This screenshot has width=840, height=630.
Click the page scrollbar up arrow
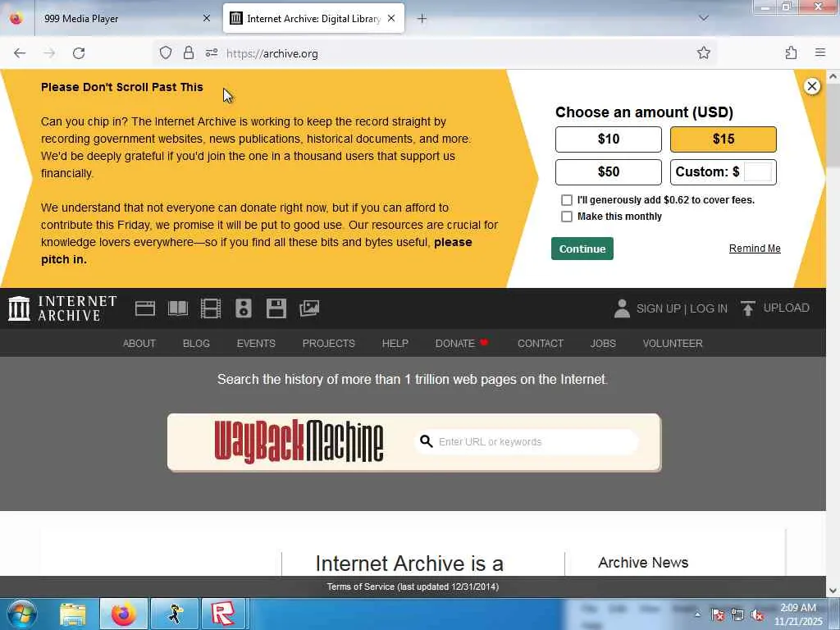[x=833, y=76]
